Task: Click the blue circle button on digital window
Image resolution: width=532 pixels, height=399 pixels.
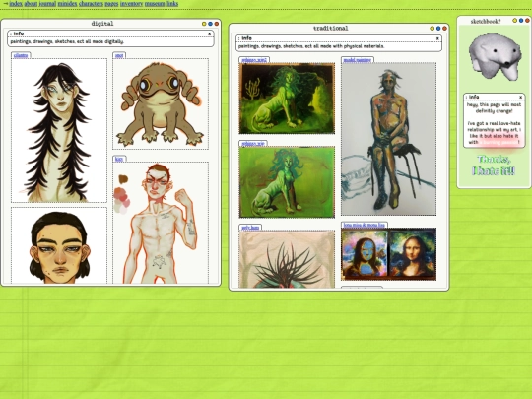Action: click(x=210, y=24)
